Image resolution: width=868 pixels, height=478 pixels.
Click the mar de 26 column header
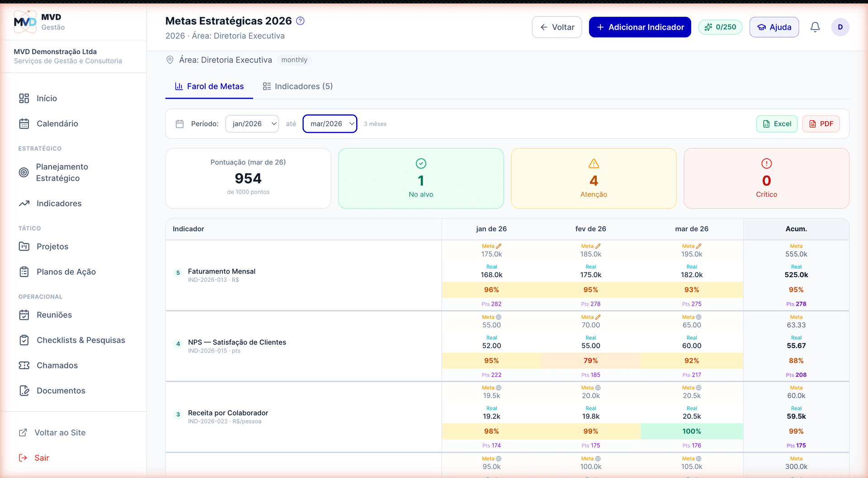692,229
